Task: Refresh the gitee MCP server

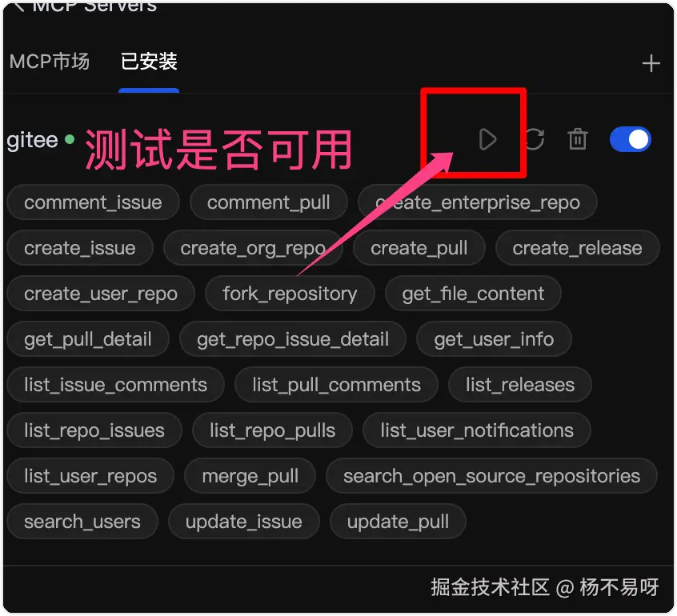Action: pos(535,139)
